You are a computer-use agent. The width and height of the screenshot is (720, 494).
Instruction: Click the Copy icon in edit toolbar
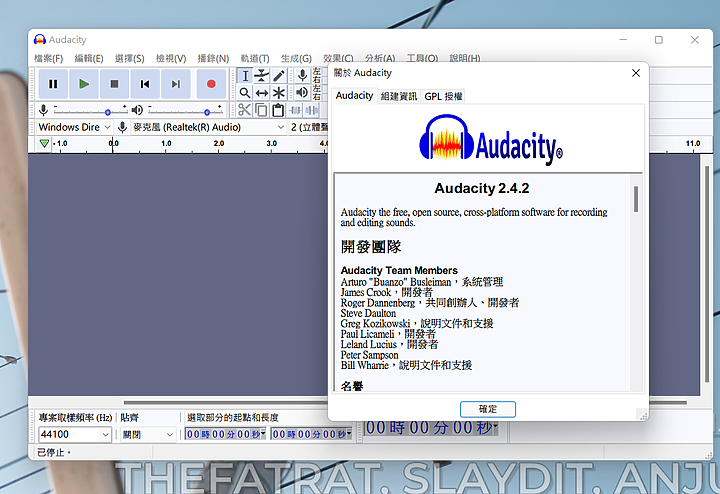click(261, 110)
